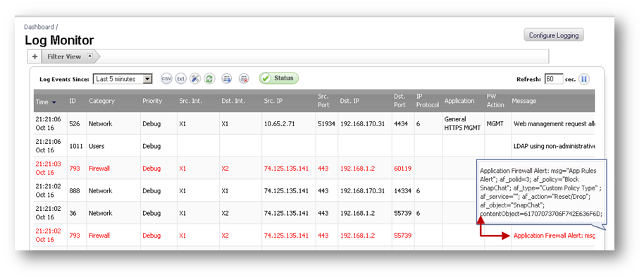Export log as TXT icon
The width and height of the screenshot is (644, 280).
click(x=180, y=78)
